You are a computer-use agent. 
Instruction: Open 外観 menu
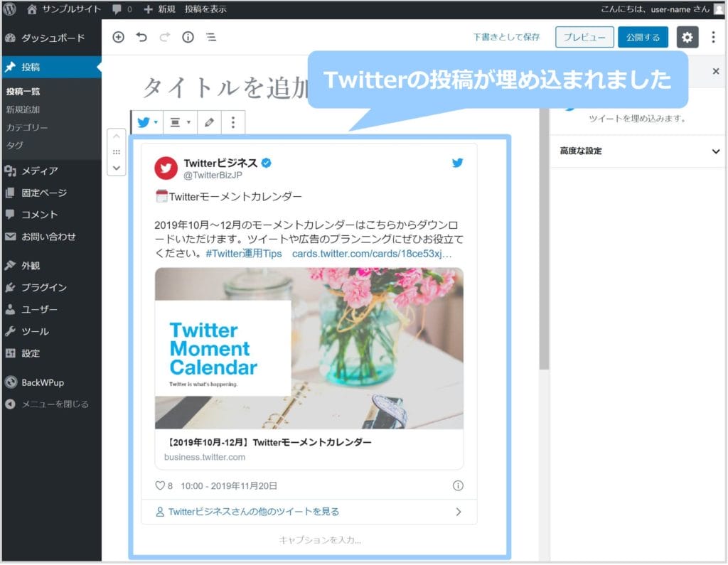click(x=51, y=266)
